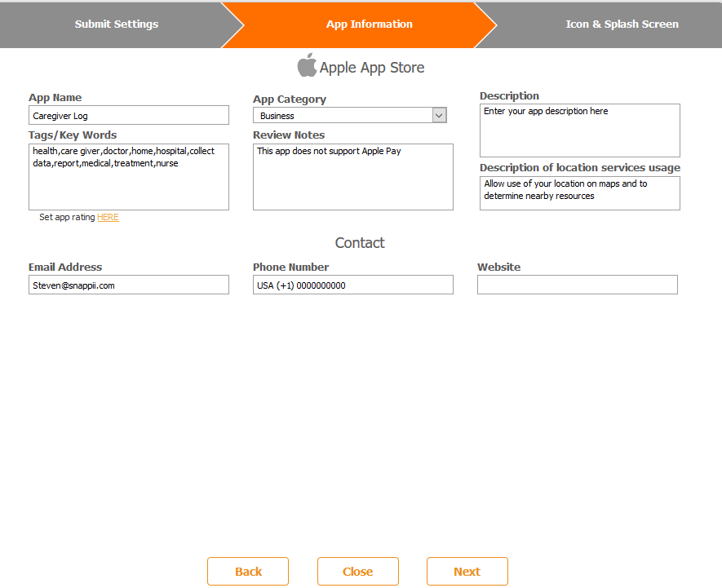Open the App Category dropdown arrow
Screen dimensions: 722x588
[439, 115]
